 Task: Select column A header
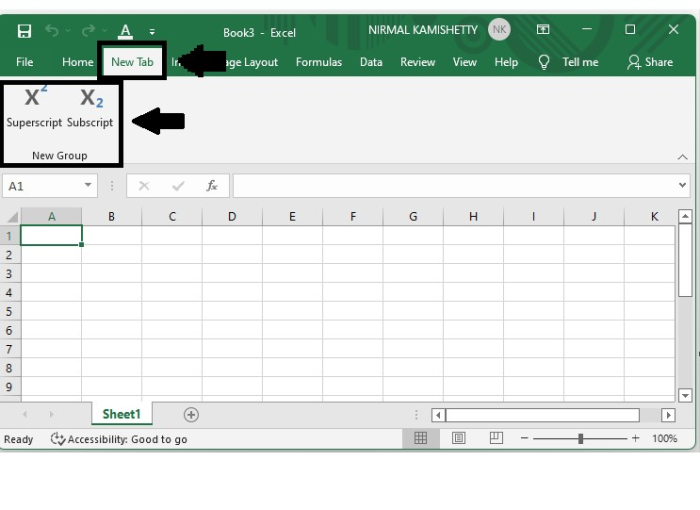[x=51, y=217]
